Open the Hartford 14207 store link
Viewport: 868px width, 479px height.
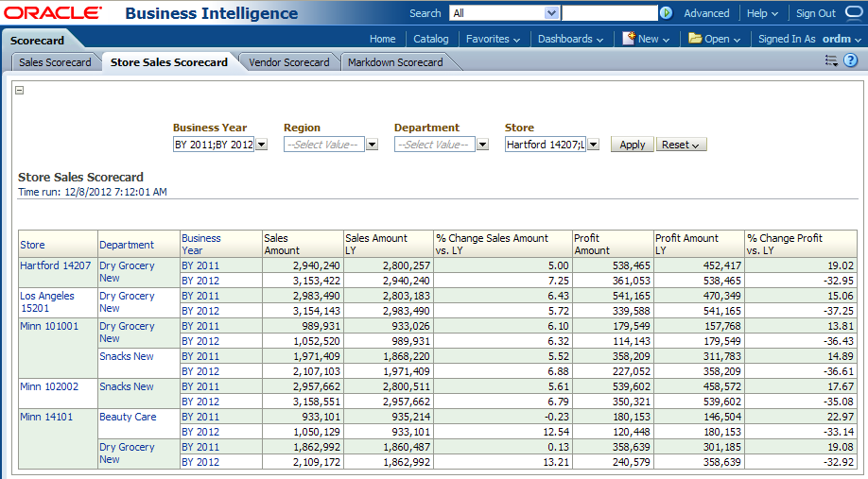pos(55,265)
